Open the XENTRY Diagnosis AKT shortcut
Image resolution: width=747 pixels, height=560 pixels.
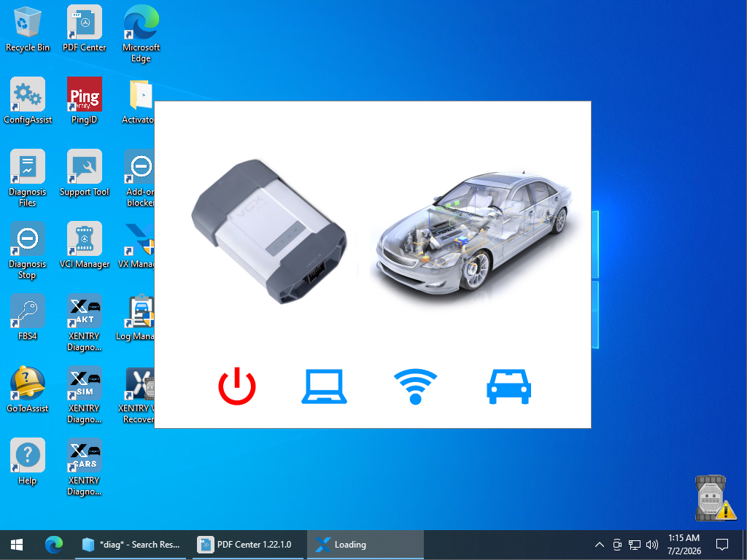coord(85,322)
